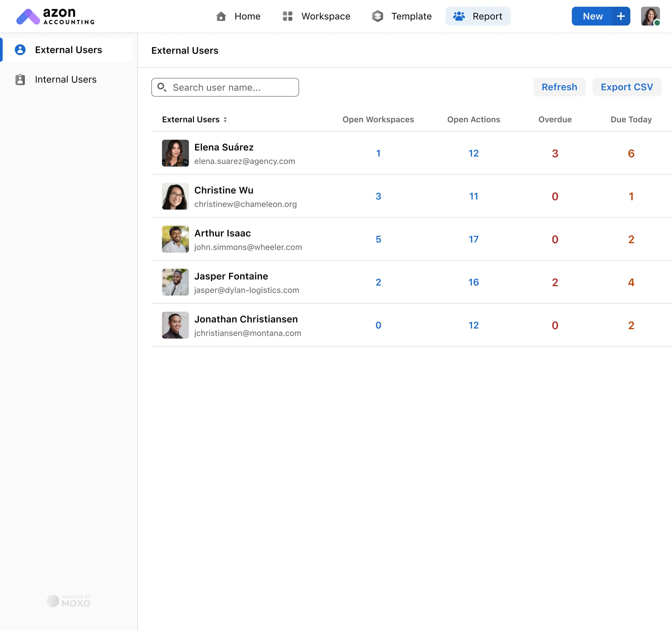
Task: Click the search magnifier icon
Action: [162, 88]
